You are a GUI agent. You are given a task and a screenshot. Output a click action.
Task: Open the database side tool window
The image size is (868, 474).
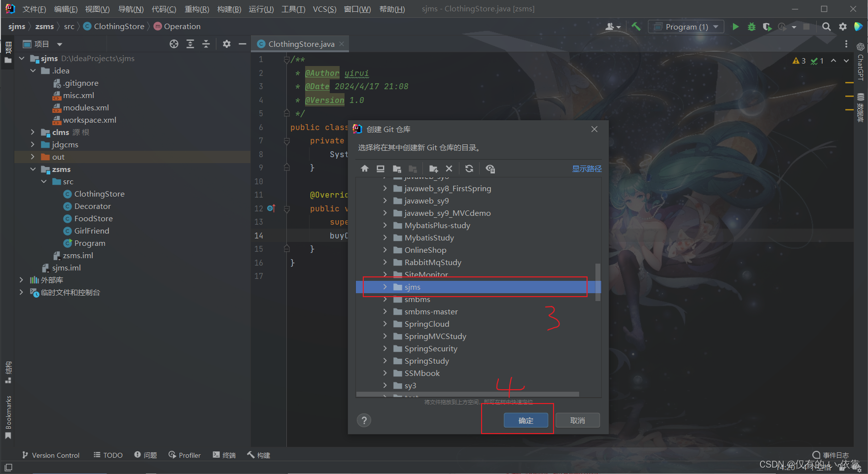coord(861,107)
